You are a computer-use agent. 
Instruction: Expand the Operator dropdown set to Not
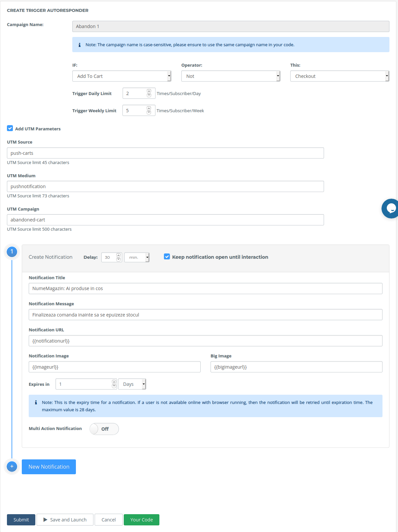point(231,76)
